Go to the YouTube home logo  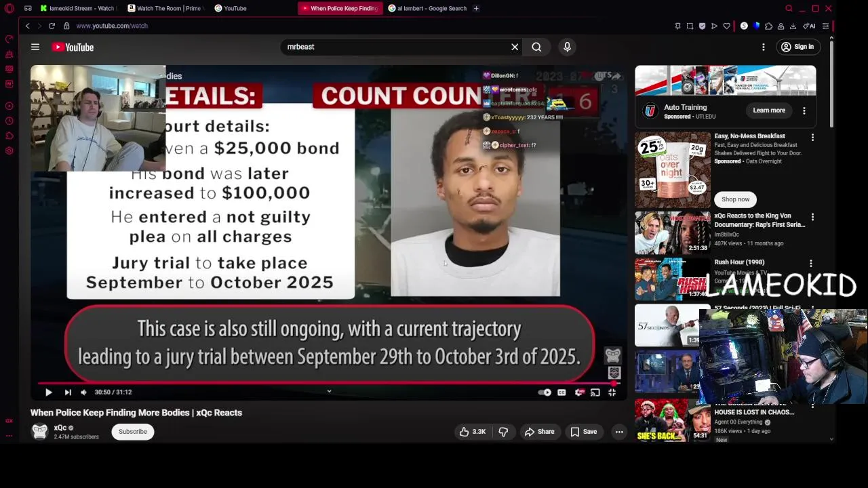click(73, 47)
